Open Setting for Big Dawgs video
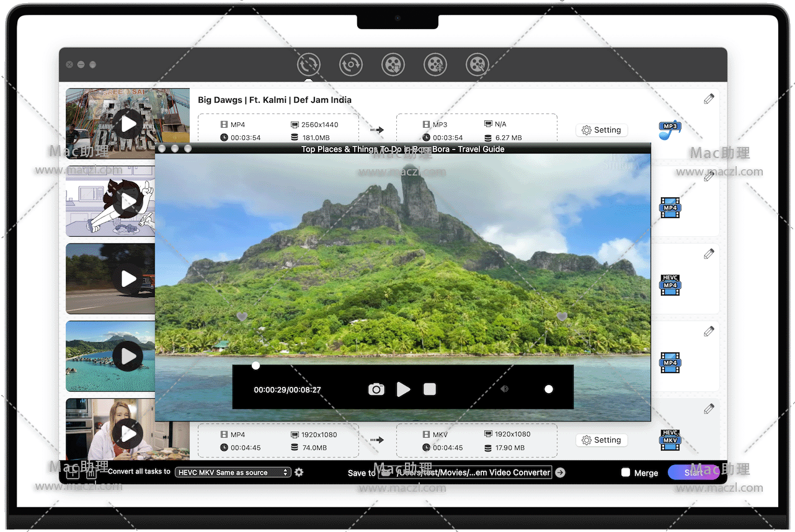The height and width of the screenshot is (532, 795). click(x=602, y=130)
